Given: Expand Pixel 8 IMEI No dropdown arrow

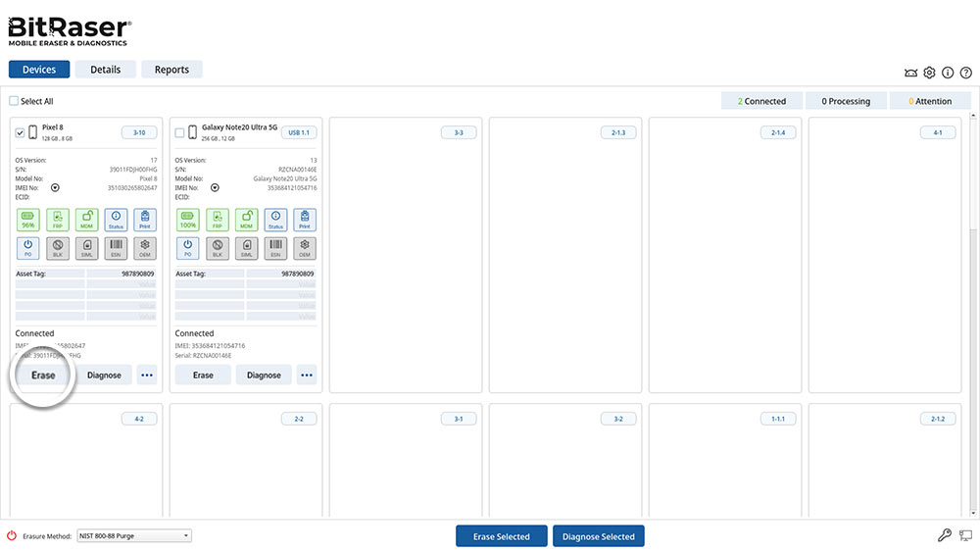Looking at the screenshot, I should (x=55, y=187).
